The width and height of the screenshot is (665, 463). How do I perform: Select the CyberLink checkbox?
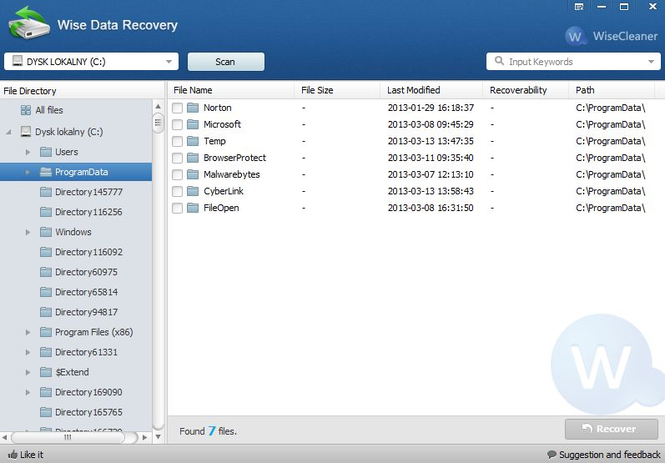(x=177, y=191)
